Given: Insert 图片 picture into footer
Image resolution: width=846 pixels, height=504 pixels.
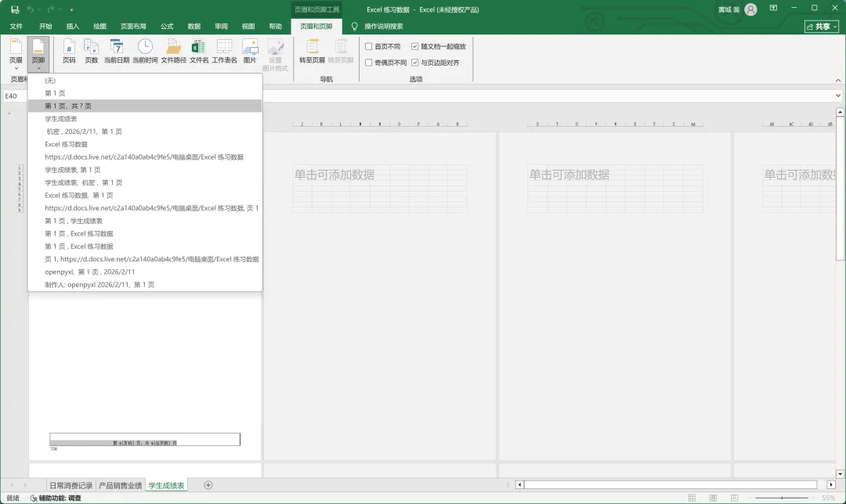Looking at the screenshot, I should [x=250, y=52].
